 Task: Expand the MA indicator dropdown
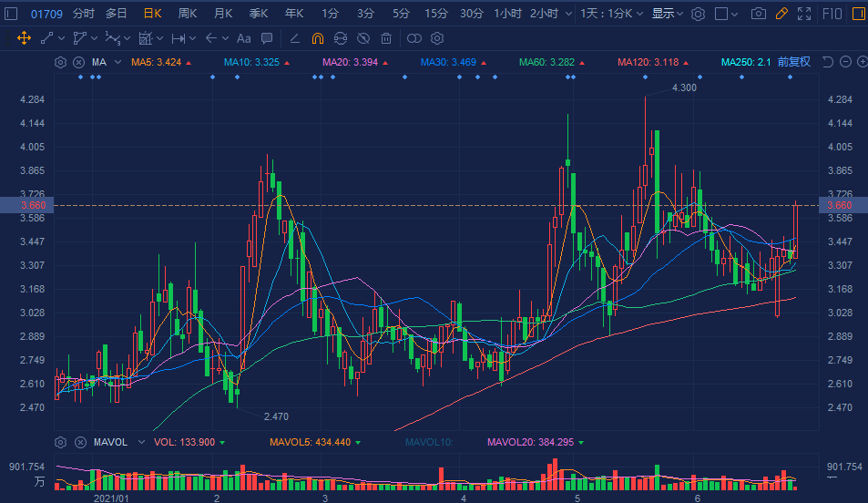coord(117,62)
